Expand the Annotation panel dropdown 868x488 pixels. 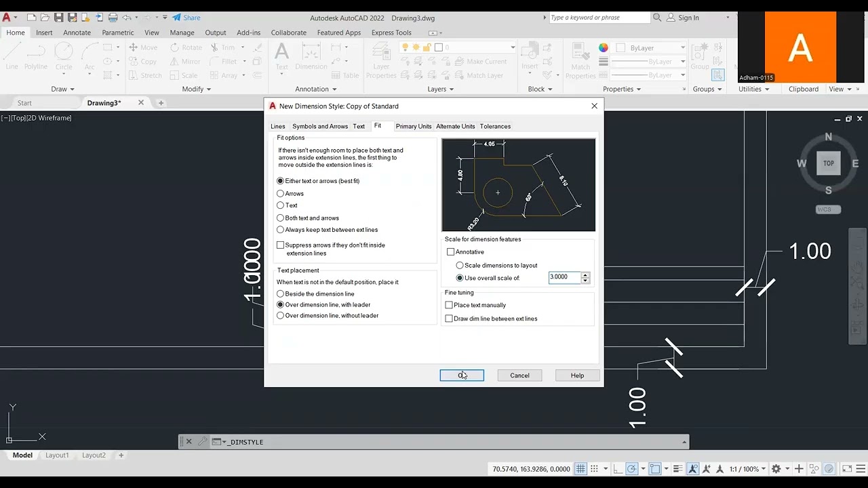click(316, 89)
